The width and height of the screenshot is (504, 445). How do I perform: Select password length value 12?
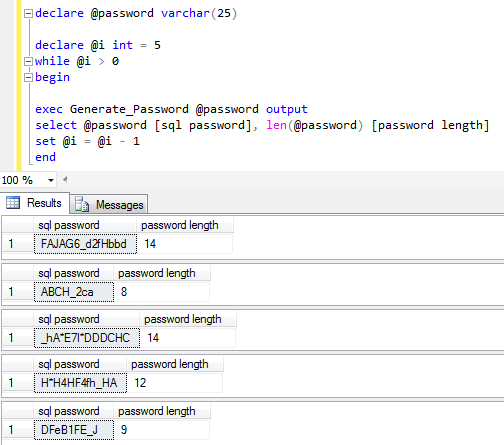(175, 383)
